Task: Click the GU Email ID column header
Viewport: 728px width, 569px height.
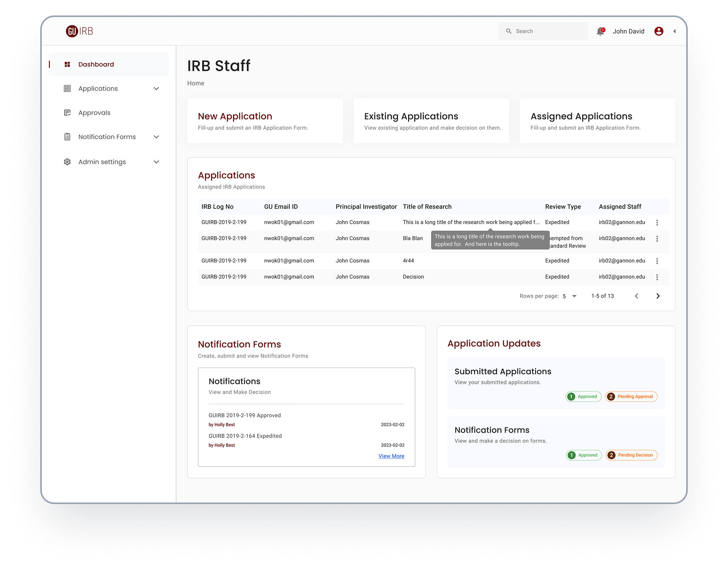Action: 281,207
